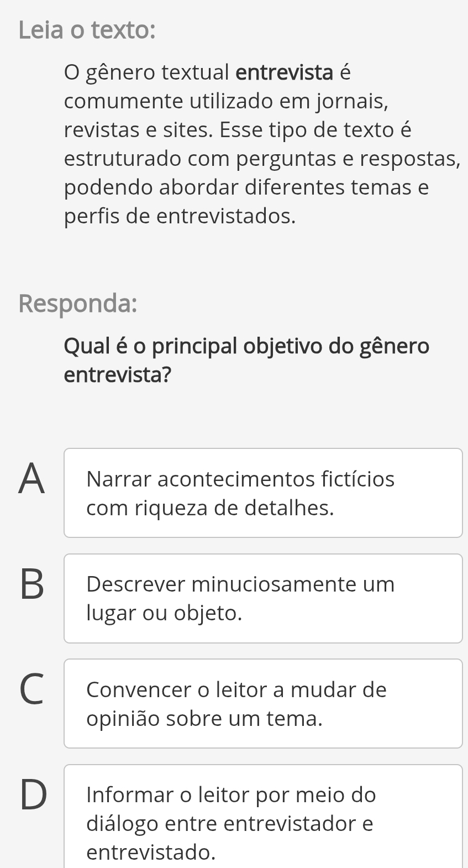Click "opinião sobre um tema" in option C

click(204, 718)
